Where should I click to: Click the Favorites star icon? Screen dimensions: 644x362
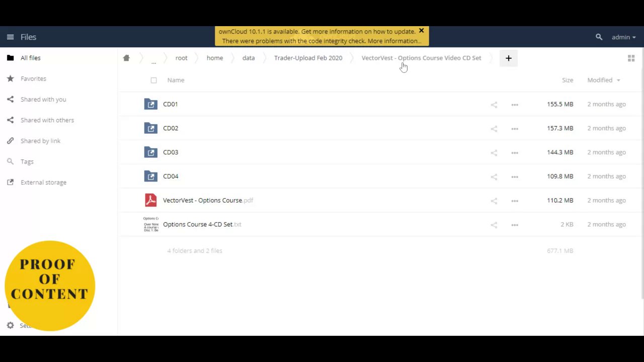(x=10, y=78)
